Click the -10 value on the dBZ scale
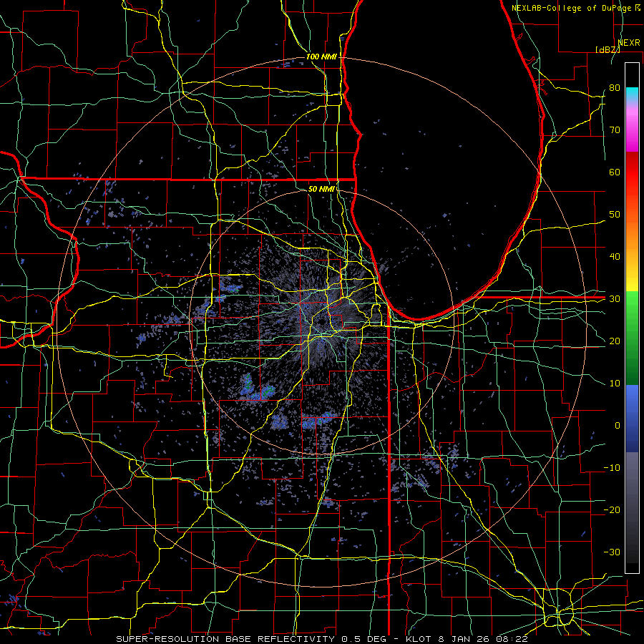The width and height of the screenshot is (644, 644). pyautogui.click(x=612, y=468)
